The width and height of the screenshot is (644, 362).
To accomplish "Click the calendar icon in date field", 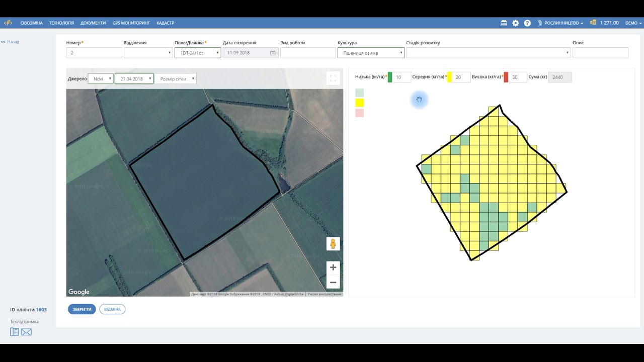I will tap(273, 53).
